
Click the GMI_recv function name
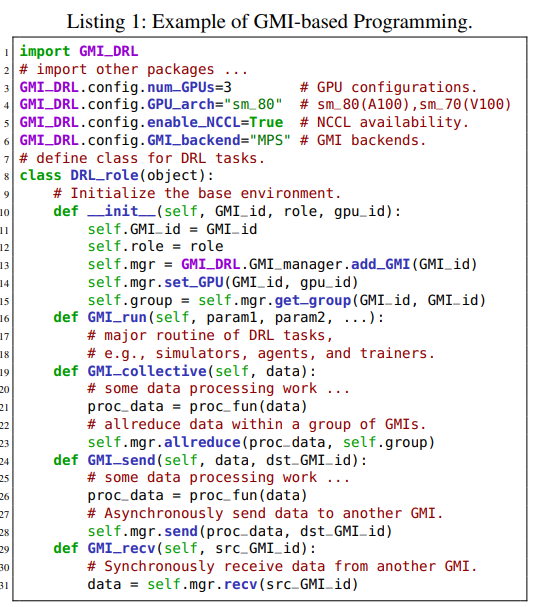point(121,549)
